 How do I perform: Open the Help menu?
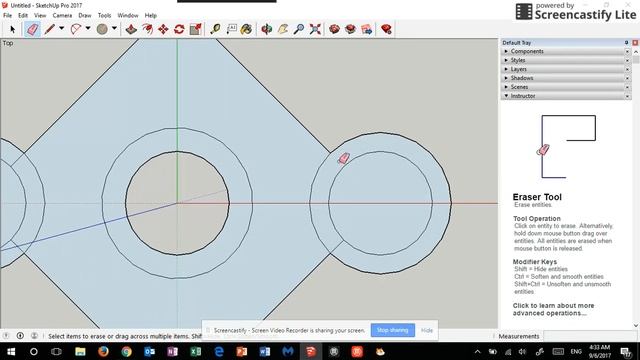click(151, 16)
